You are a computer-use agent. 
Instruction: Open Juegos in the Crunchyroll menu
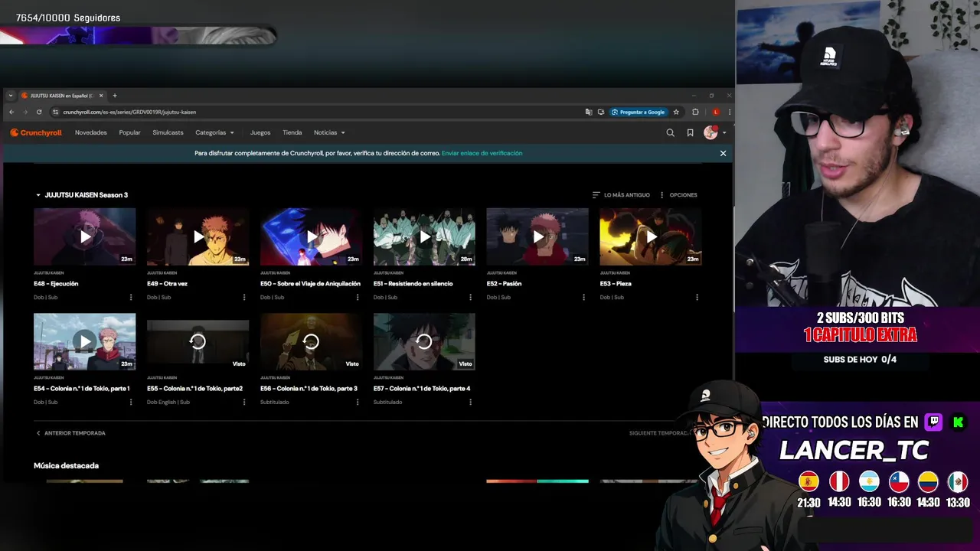(260, 132)
